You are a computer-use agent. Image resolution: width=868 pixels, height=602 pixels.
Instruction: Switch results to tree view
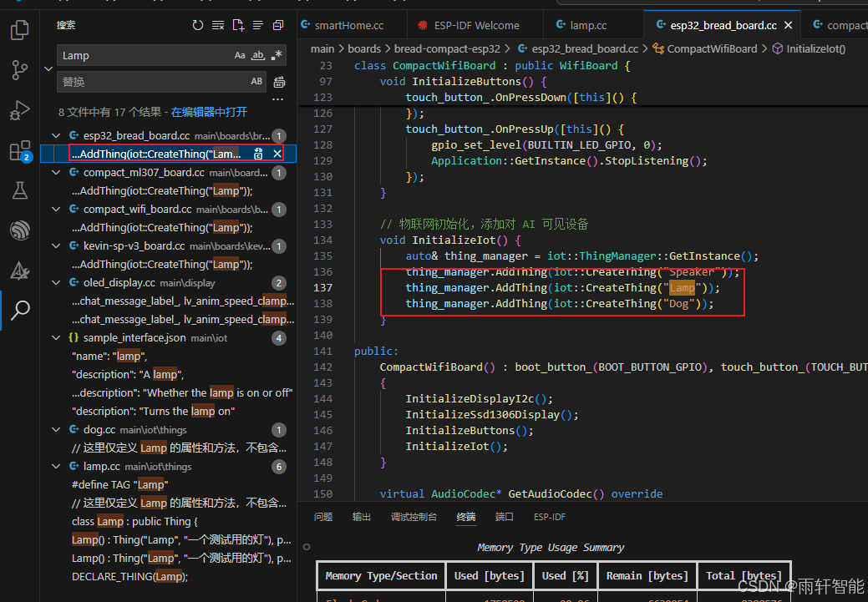click(258, 25)
